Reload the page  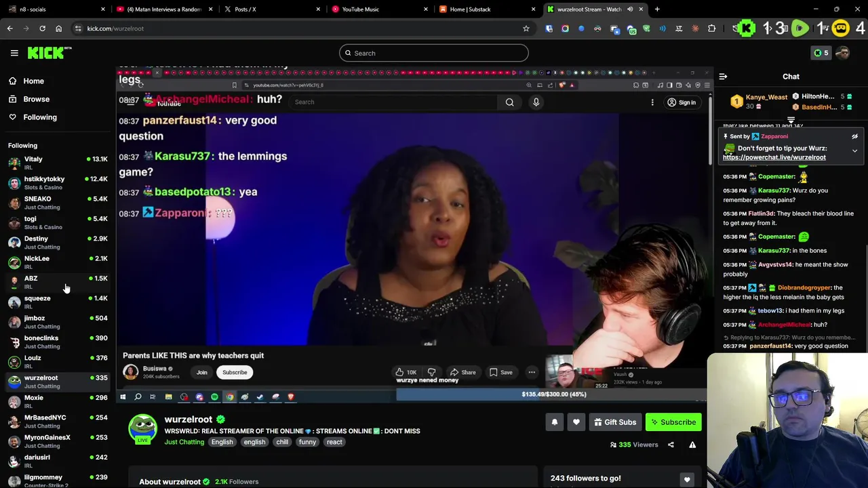pyautogui.click(x=42, y=28)
